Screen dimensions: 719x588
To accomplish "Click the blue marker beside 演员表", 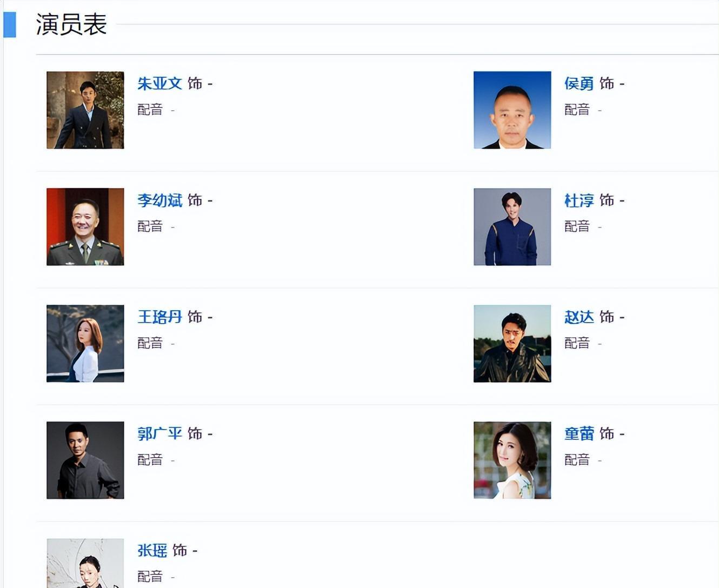I will pos(10,25).
